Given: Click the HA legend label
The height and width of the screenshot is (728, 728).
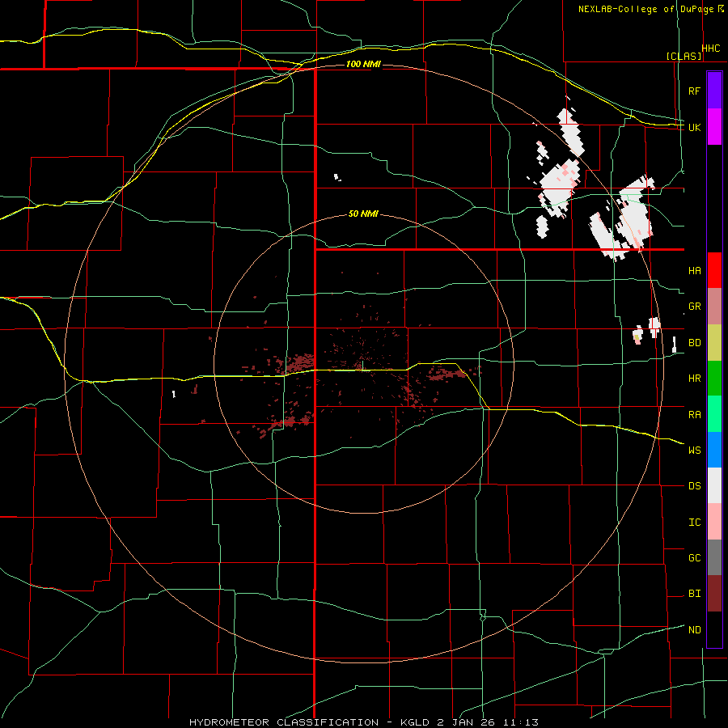Looking at the screenshot, I should 695,271.
